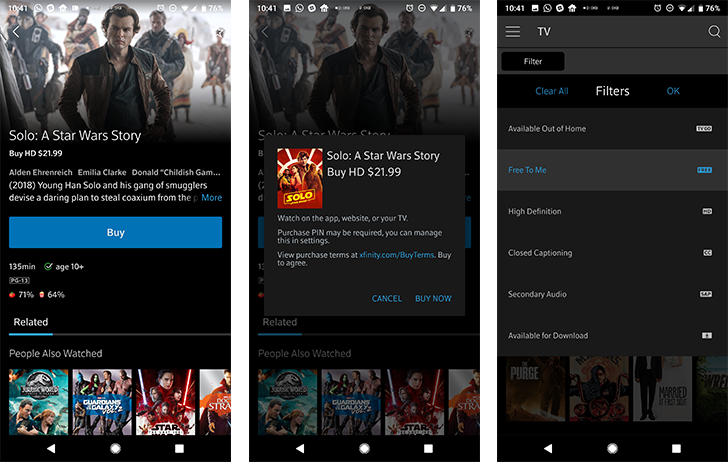Tap the Donald "Childish Gam..." cast name
The height and width of the screenshot is (462, 728).
click(176, 172)
